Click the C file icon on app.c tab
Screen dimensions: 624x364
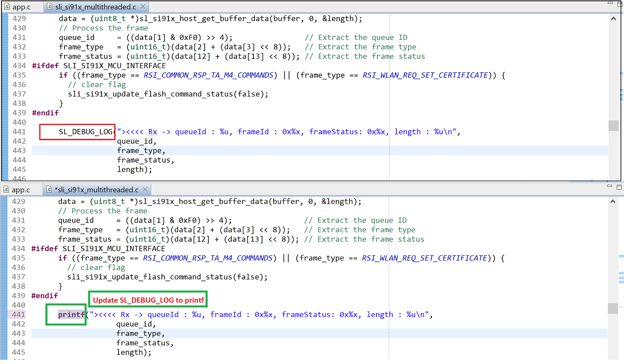(7, 7)
